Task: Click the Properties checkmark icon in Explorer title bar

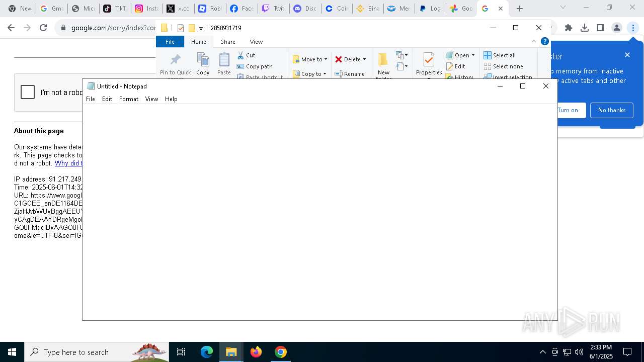Action: pyautogui.click(x=180, y=28)
